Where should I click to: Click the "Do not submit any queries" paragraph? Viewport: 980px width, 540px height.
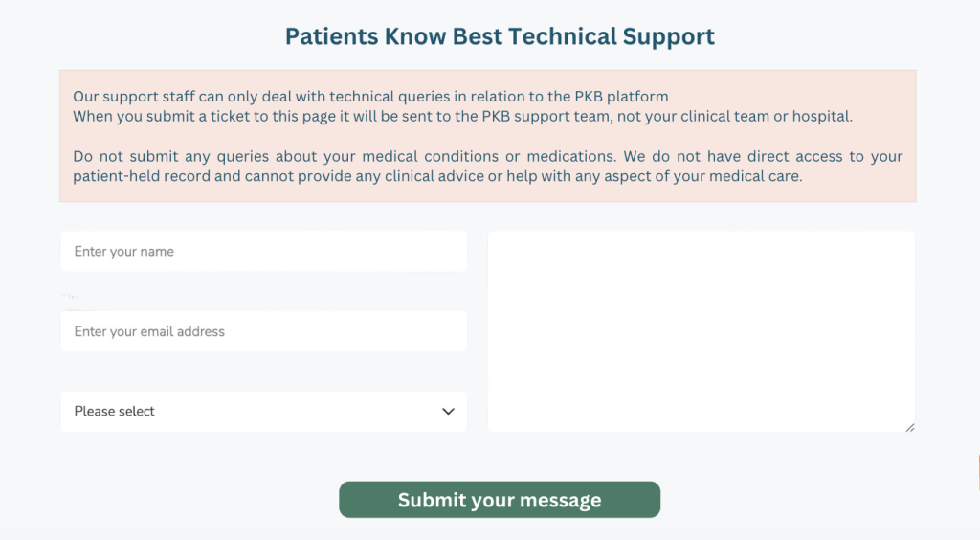487,156
